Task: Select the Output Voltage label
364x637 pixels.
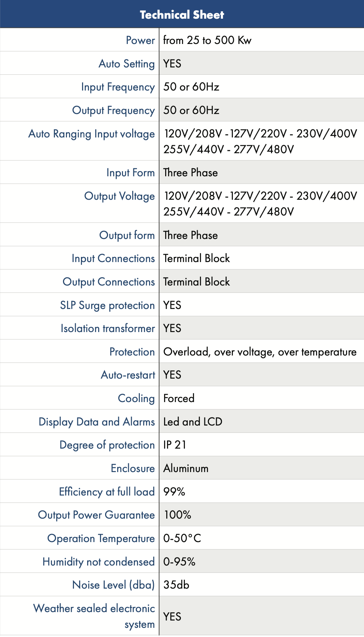Action: pyautogui.click(x=119, y=196)
